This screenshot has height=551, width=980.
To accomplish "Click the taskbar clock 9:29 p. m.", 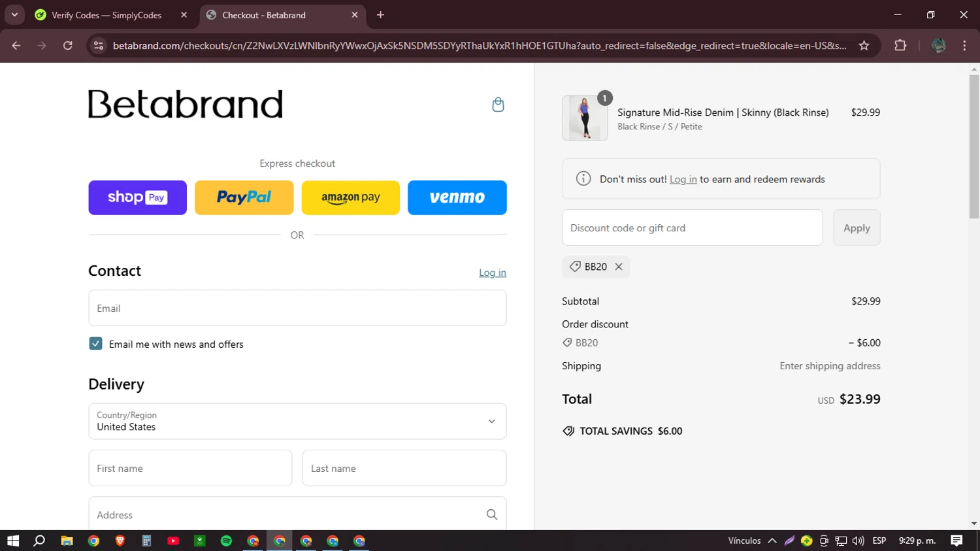I will [917, 541].
